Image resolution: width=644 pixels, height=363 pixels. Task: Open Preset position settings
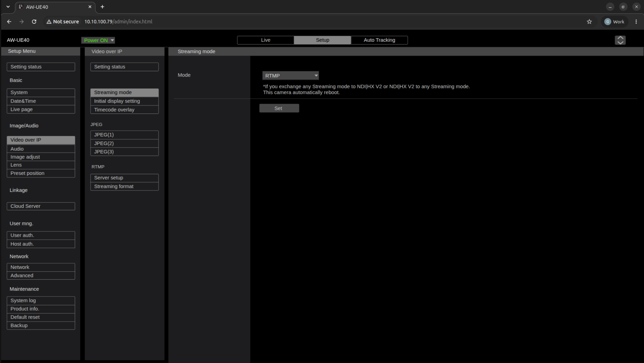(x=41, y=173)
